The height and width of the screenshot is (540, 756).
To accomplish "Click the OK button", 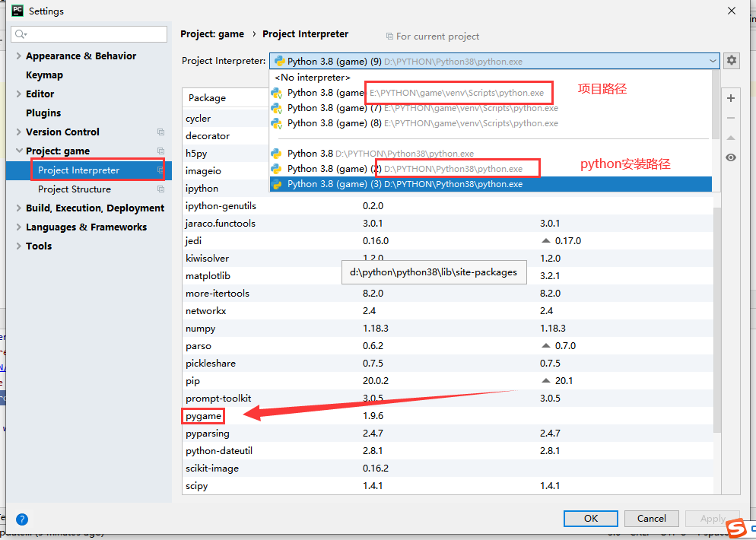I will [x=590, y=518].
